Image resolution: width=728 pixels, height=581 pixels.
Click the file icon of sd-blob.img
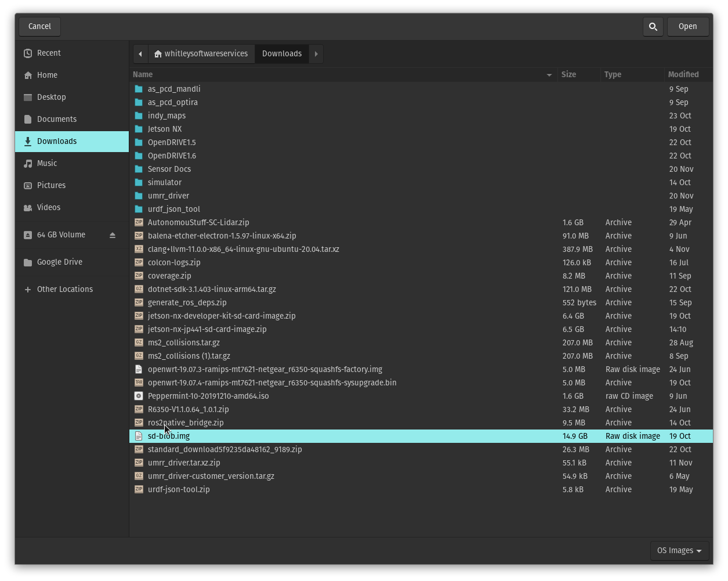tap(139, 436)
